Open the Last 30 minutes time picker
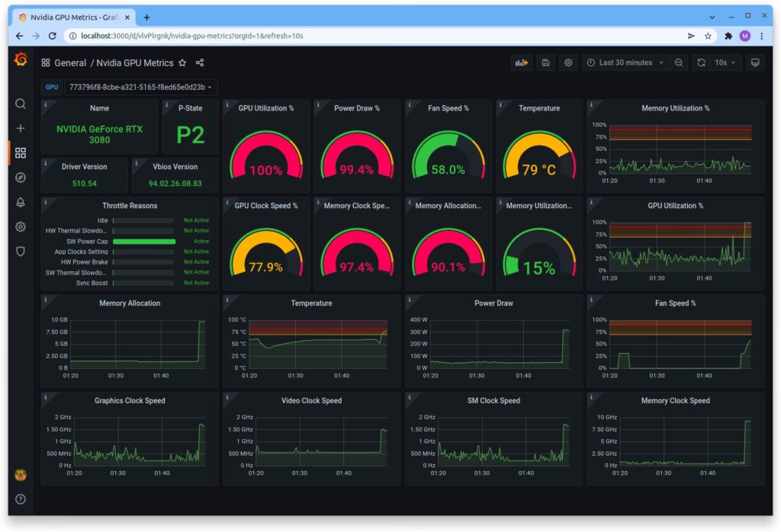Viewport: 781px width, 532px height. [x=625, y=62]
